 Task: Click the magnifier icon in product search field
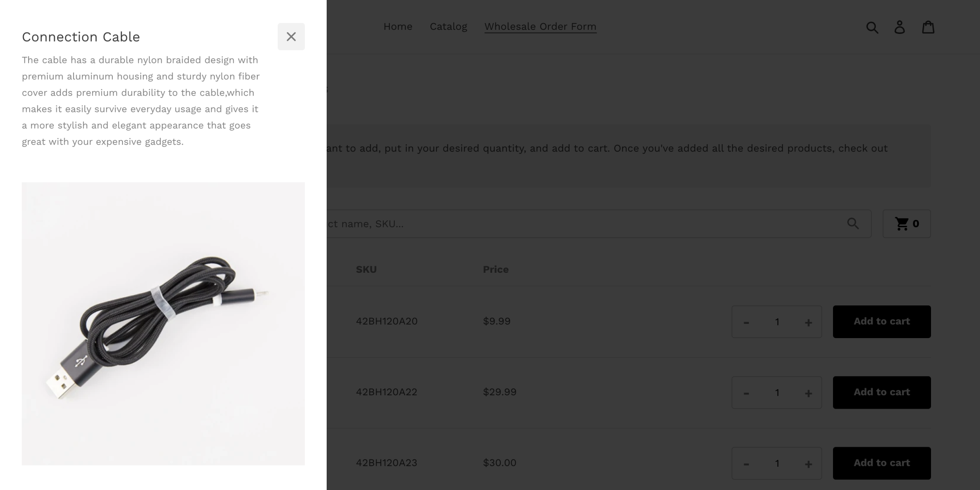(853, 223)
